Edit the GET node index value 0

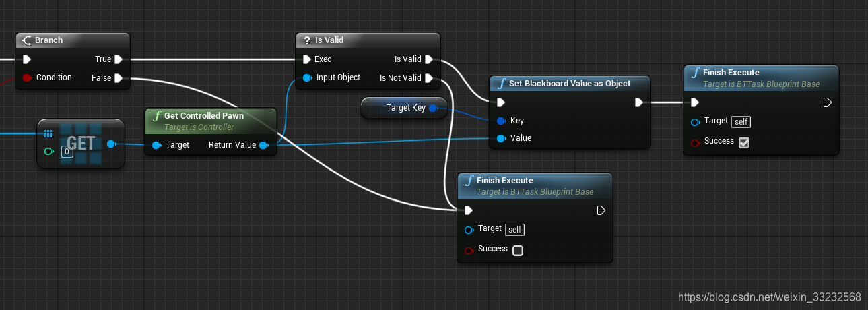(x=67, y=152)
